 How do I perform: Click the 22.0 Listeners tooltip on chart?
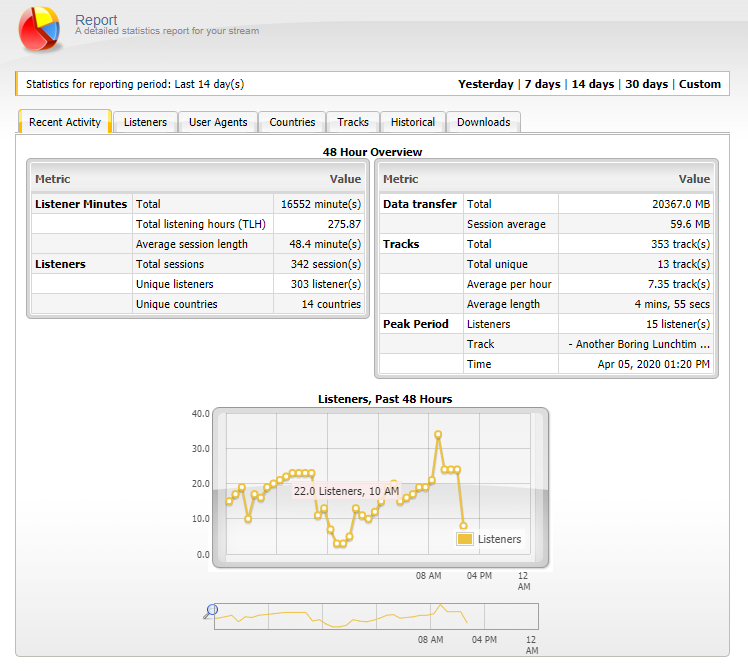(x=346, y=491)
